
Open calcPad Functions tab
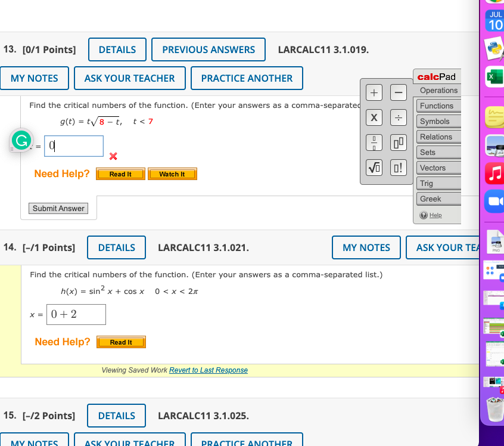(x=438, y=106)
